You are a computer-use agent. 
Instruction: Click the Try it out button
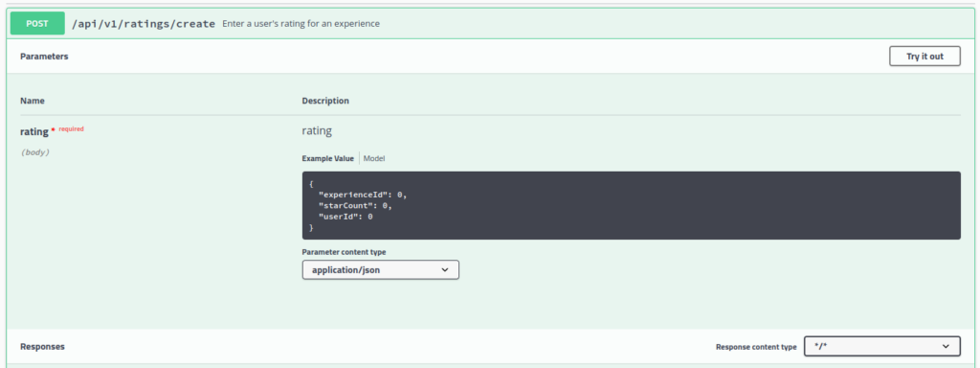(x=924, y=57)
